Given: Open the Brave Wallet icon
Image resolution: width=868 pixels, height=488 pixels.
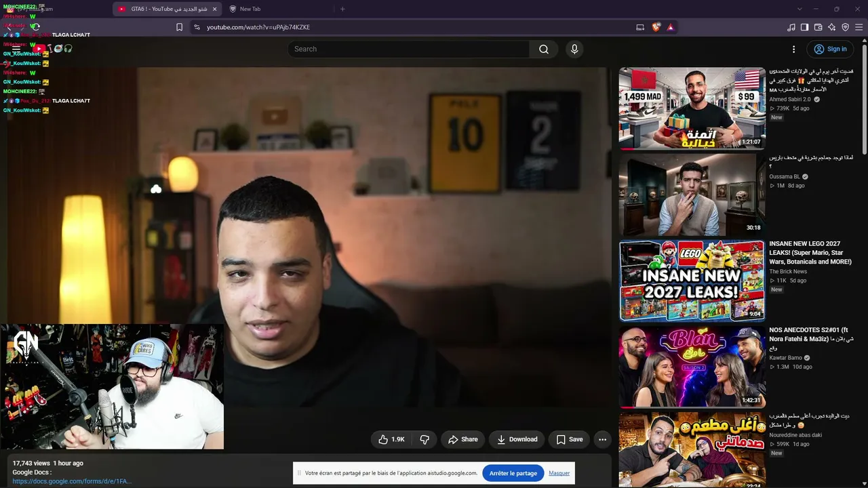Looking at the screenshot, I should 818,27.
